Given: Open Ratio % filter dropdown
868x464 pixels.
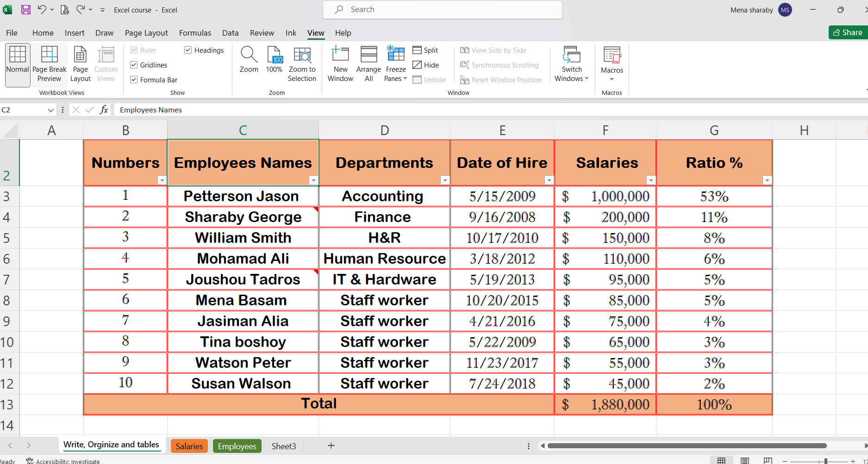Looking at the screenshot, I should 767,180.
